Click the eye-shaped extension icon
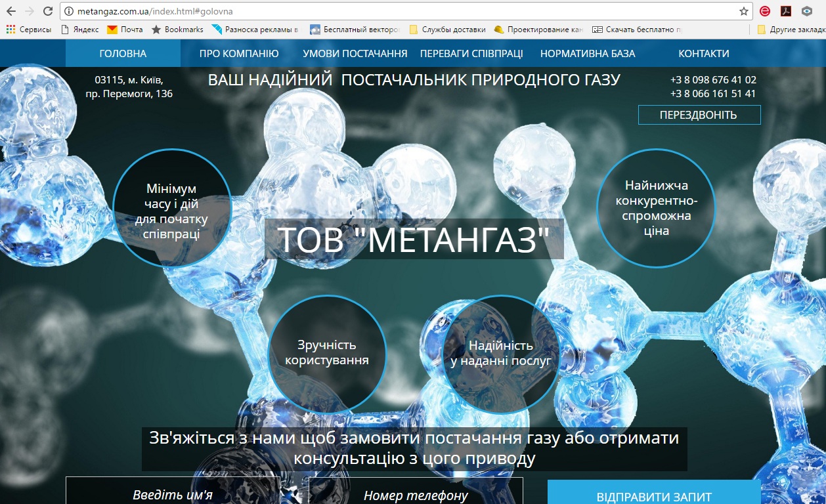The height and width of the screenshot is (504, 826). point(806,11)
